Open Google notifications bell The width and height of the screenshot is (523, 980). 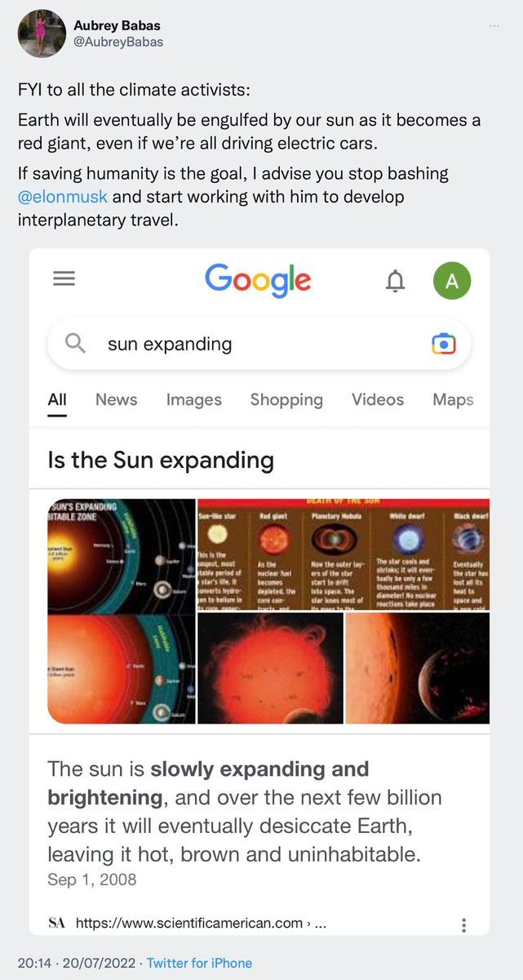[x=395, y=281]
